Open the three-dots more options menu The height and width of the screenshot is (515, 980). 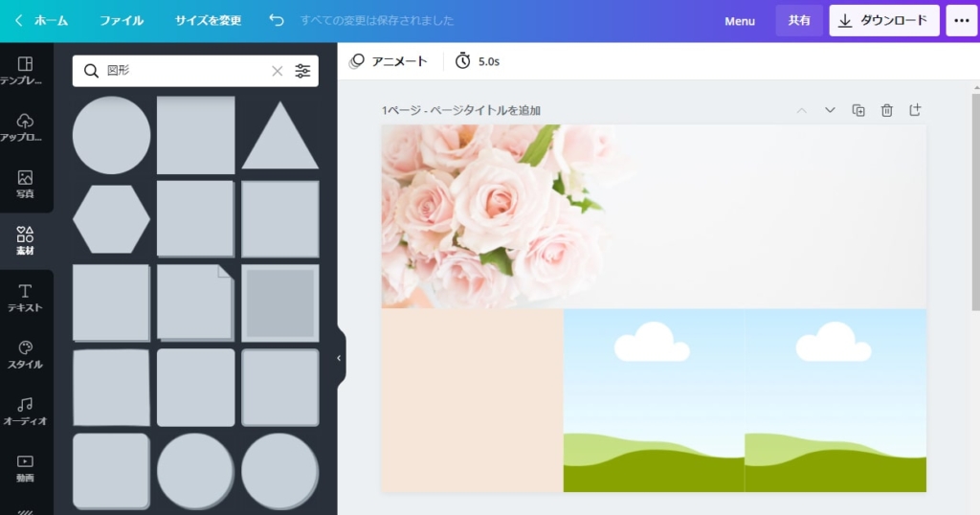961,20
